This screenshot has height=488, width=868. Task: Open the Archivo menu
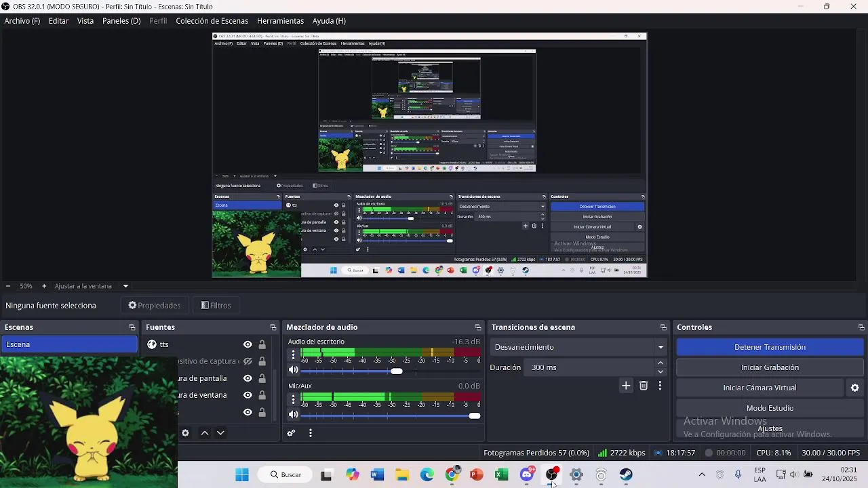22,21
